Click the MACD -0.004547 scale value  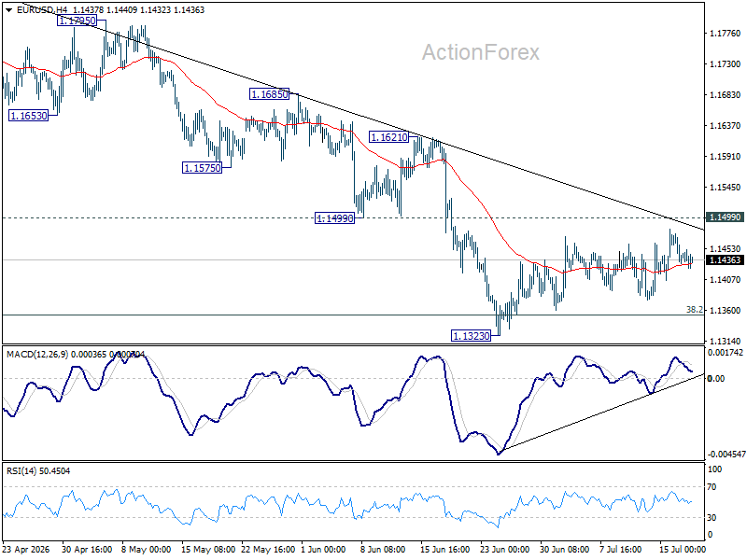point(726,455)
